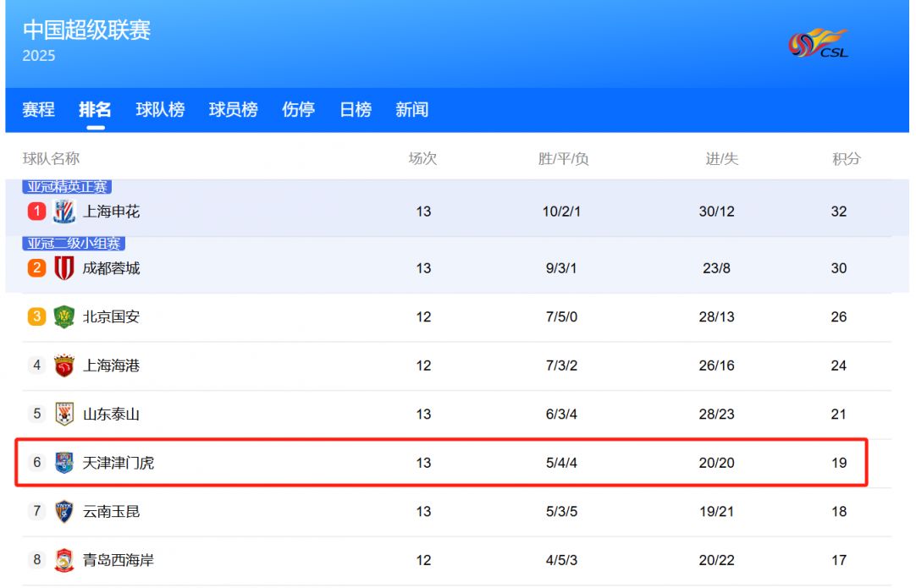Select the 排名 tab
The image size is (916, 588).
click(95, 110)
